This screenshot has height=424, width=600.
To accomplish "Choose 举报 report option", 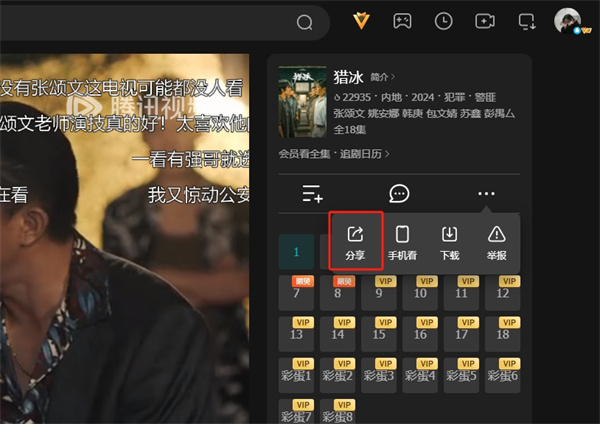I will pos(497,243).
